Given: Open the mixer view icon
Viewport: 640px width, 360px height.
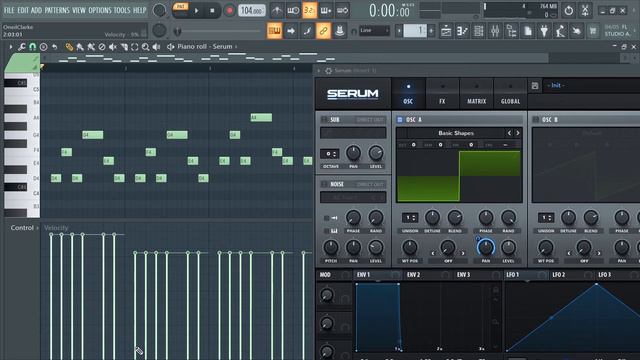Looking at the screenshot, I should click(x=495, y=31).
